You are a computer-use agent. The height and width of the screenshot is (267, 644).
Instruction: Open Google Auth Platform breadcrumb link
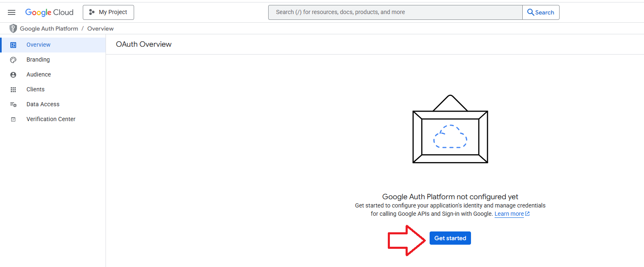(x=49, y=29)
